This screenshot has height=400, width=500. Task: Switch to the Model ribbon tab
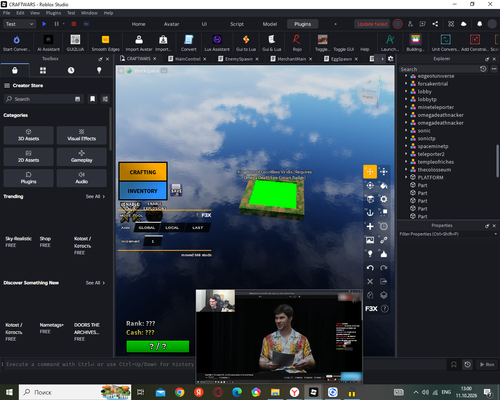click(x=270, y=24)
